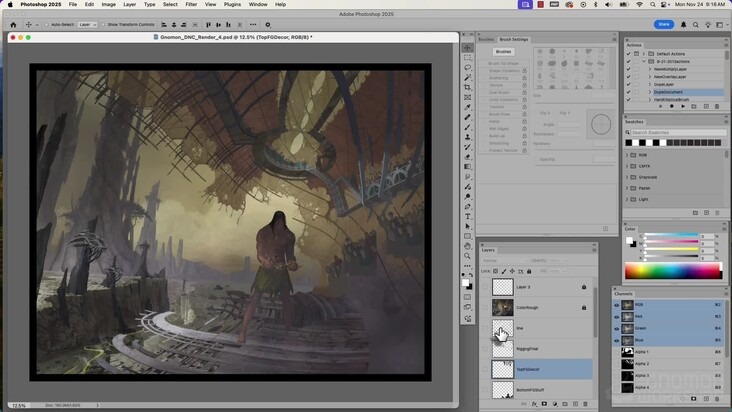Viewport: 732px width, 412px height.
Task: Click the color spectrum ramp in Color panel
Action: pos(672,271)
